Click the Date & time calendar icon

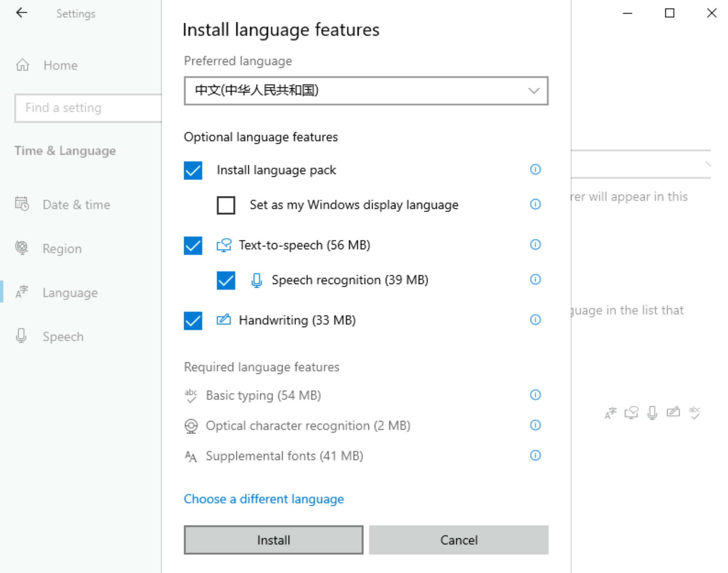click(x=22, y=204)
